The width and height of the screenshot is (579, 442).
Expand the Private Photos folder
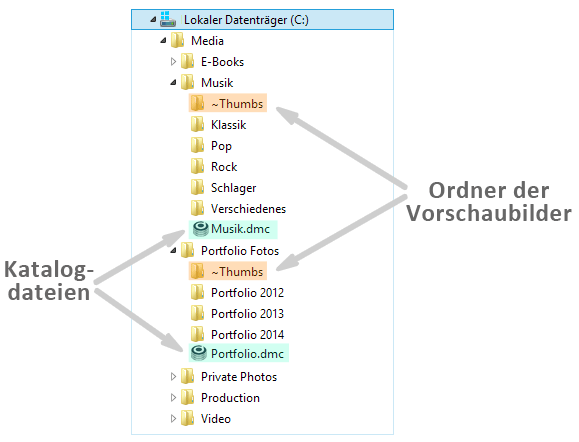click(173, 377)
